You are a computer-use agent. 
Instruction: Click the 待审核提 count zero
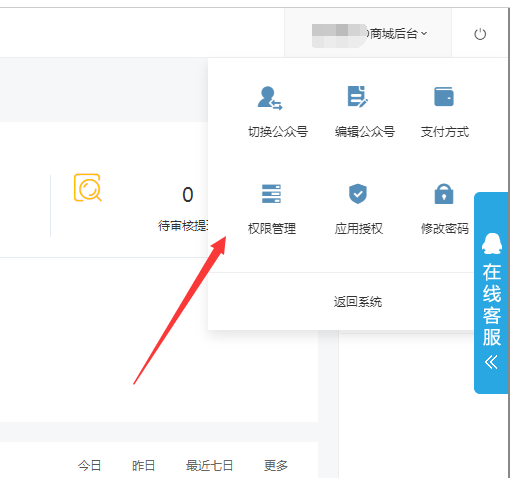(188, 195)
